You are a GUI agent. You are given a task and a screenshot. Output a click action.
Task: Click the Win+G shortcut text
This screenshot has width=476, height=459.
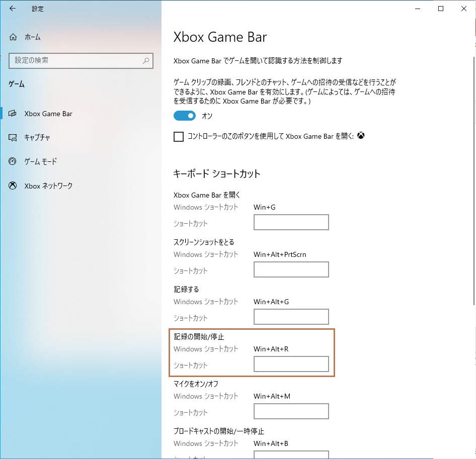coord(264,207)
